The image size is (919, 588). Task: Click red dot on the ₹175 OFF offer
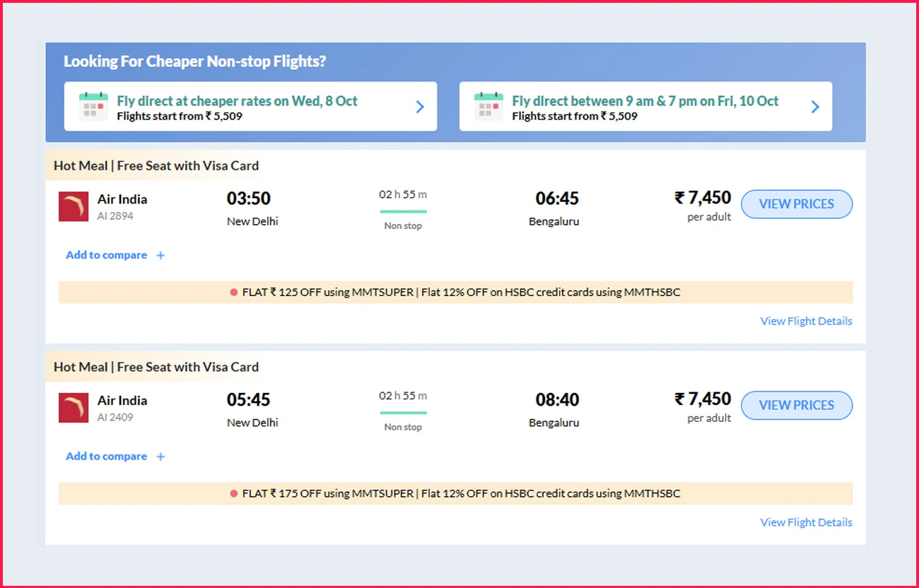(x=234, y=494)
